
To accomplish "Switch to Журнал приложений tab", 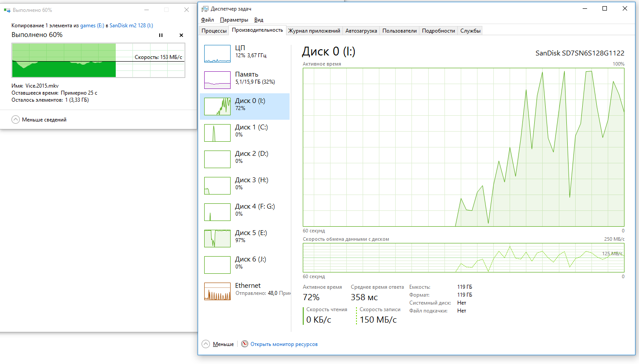I will coord(314,31).
